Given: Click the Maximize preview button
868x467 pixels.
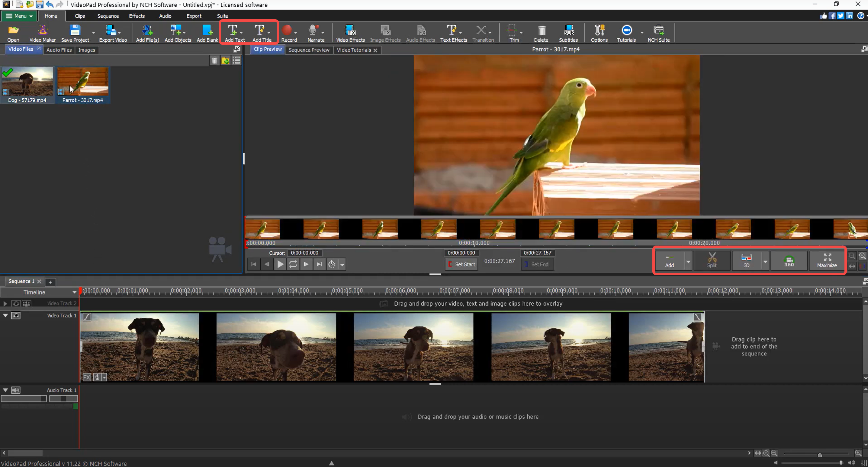Looking at the screenshot, I should (x=827, y=260).
